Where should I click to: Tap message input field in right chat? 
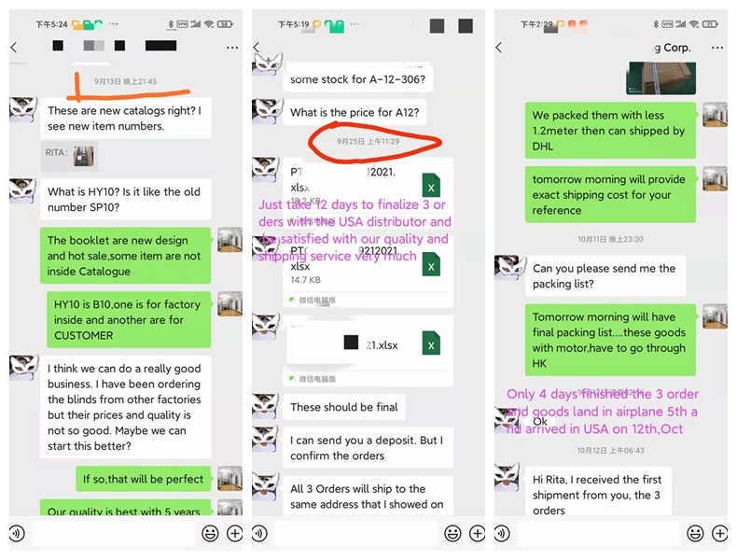tap(599, 533)
